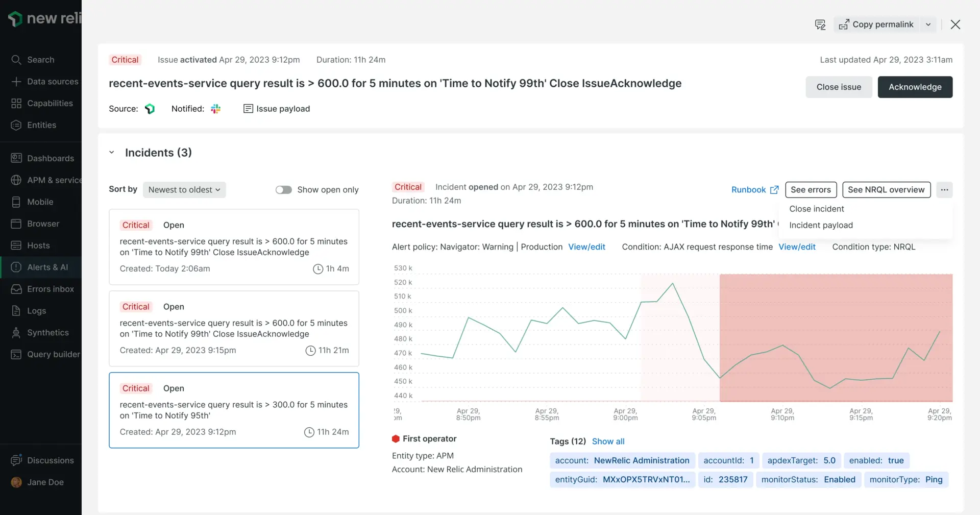Click the New Relic source icon
The height and width of the screenshot is (515, 980).
coord(150,109)
